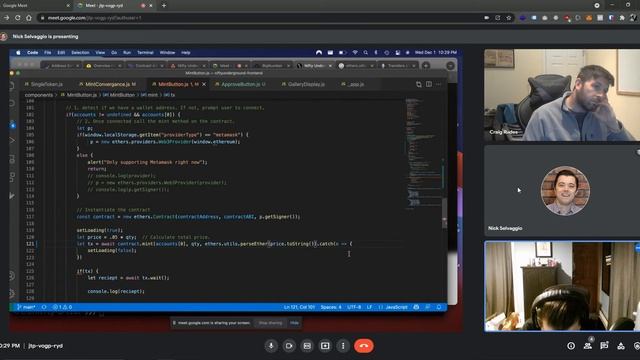Viewport: 640px width, 360px height.
Task: Open VS Code notifications bell
Action: pos(439,307)
